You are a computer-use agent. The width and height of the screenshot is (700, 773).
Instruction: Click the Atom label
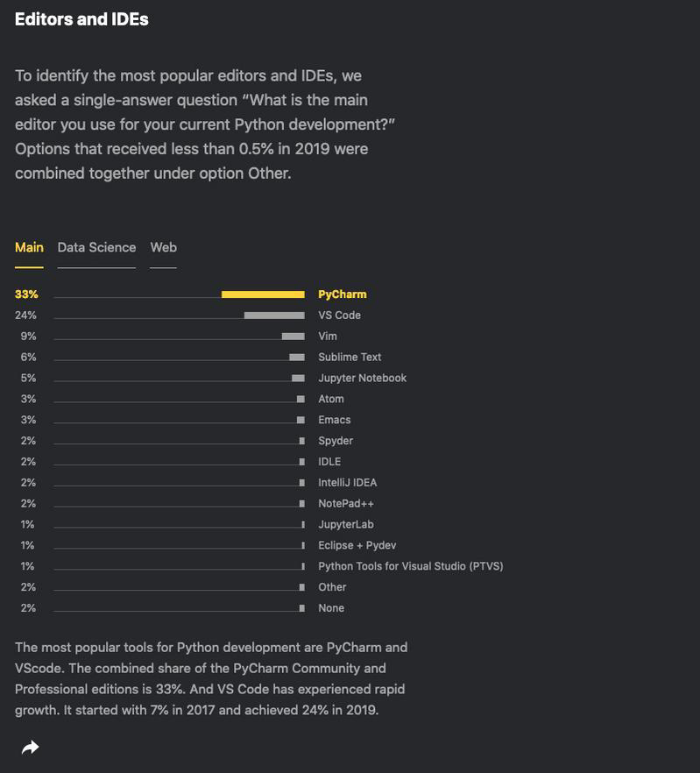331,400
